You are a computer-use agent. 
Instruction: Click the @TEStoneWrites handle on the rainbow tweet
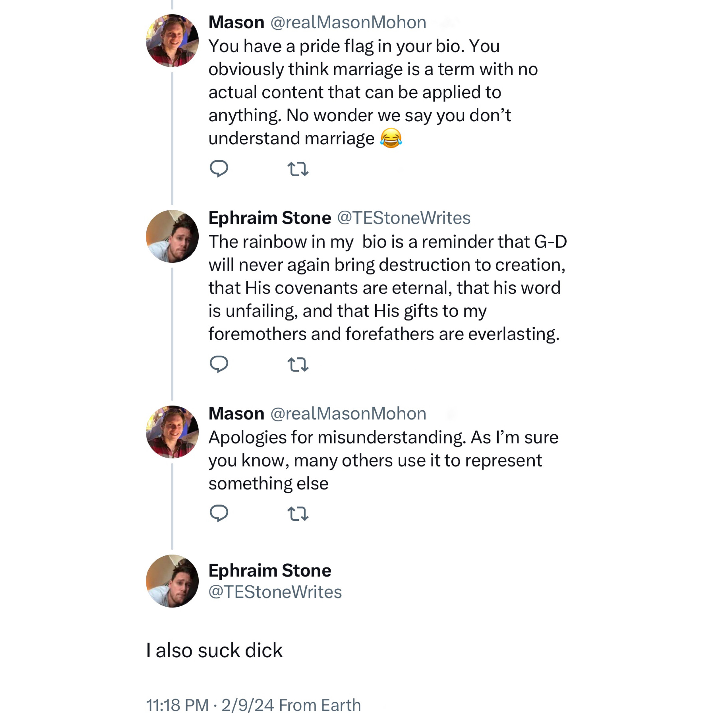pyautogui.click(x=403, y=218)
